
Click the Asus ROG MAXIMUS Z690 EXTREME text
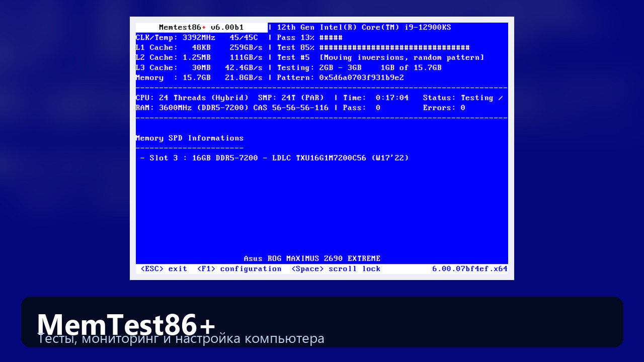pos(312,258)
